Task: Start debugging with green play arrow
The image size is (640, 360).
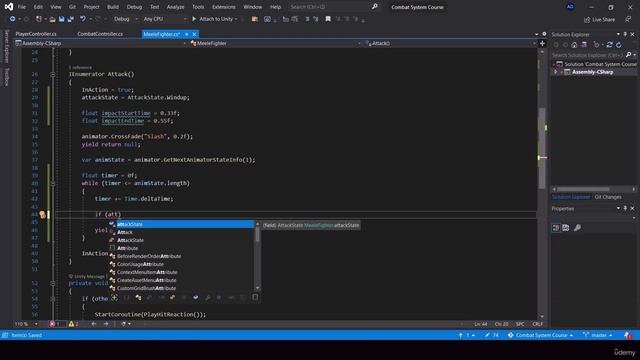Action: (x=194, y=19)
